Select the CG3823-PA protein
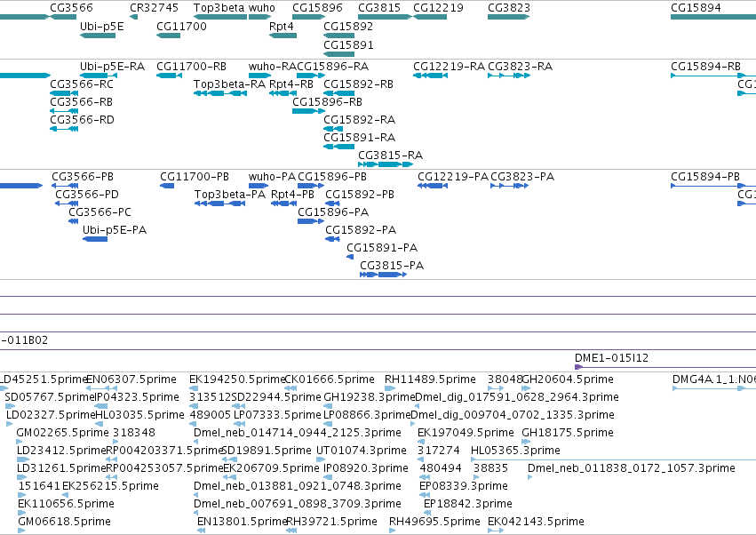Image resolution: width=756 pixels, height=535 pixels. pos(522,177)
